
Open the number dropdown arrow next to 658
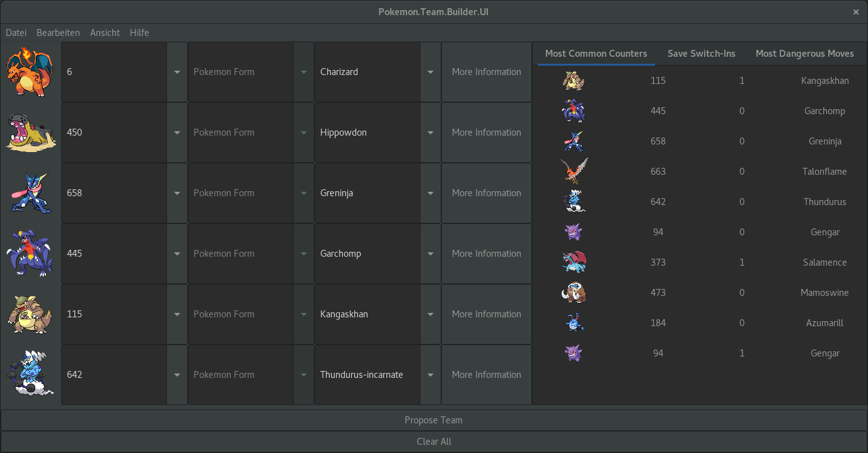pyautogui.click(x=177, y=193)
